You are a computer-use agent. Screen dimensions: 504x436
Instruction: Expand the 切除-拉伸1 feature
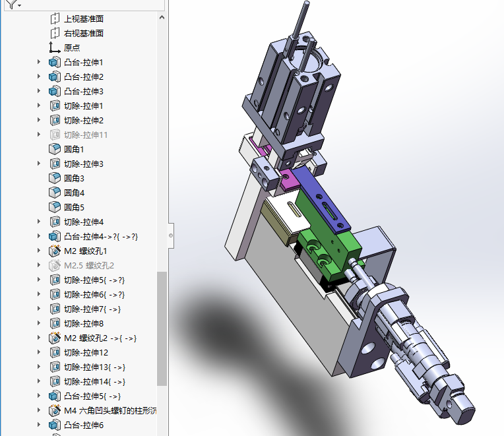coord(39,106)
